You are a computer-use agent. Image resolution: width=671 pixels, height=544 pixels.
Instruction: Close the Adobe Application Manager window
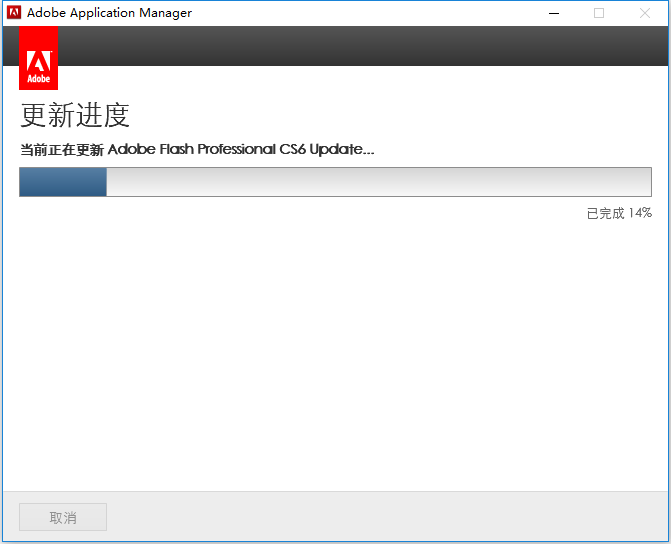point(645,13)
